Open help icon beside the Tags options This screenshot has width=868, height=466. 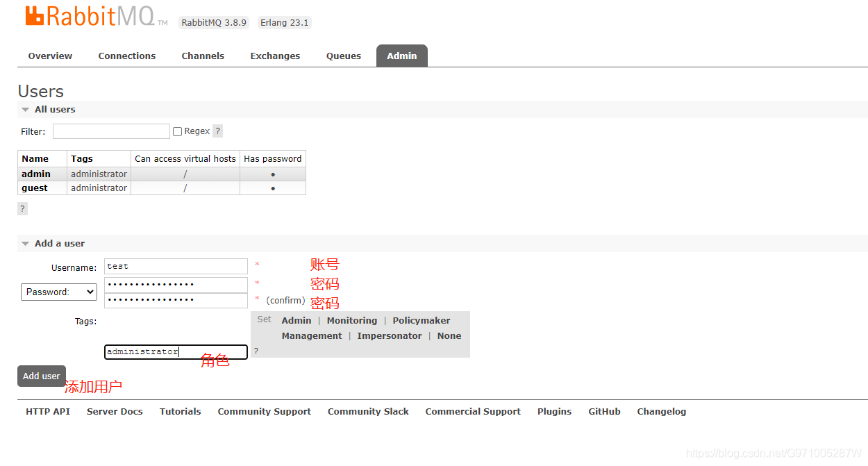point(256,351)
